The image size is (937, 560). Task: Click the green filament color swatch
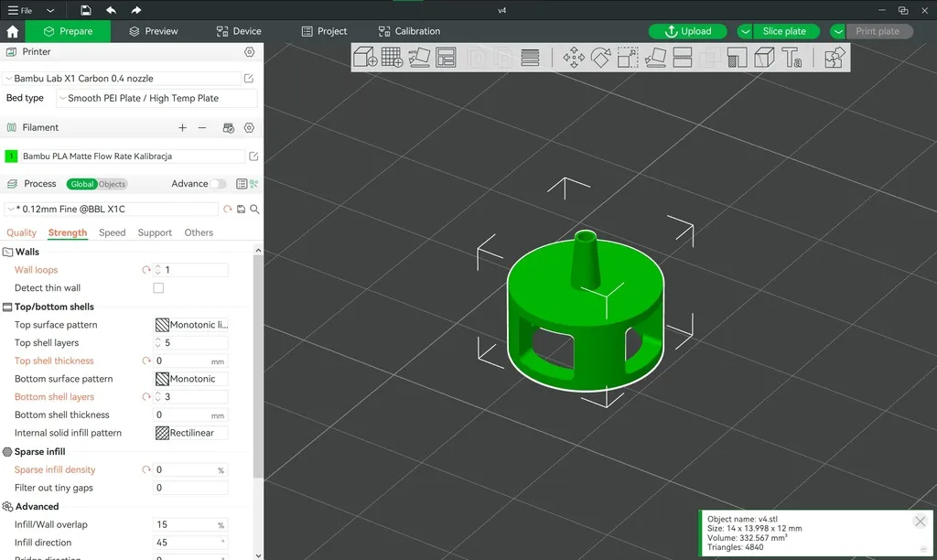coord(12,156)
